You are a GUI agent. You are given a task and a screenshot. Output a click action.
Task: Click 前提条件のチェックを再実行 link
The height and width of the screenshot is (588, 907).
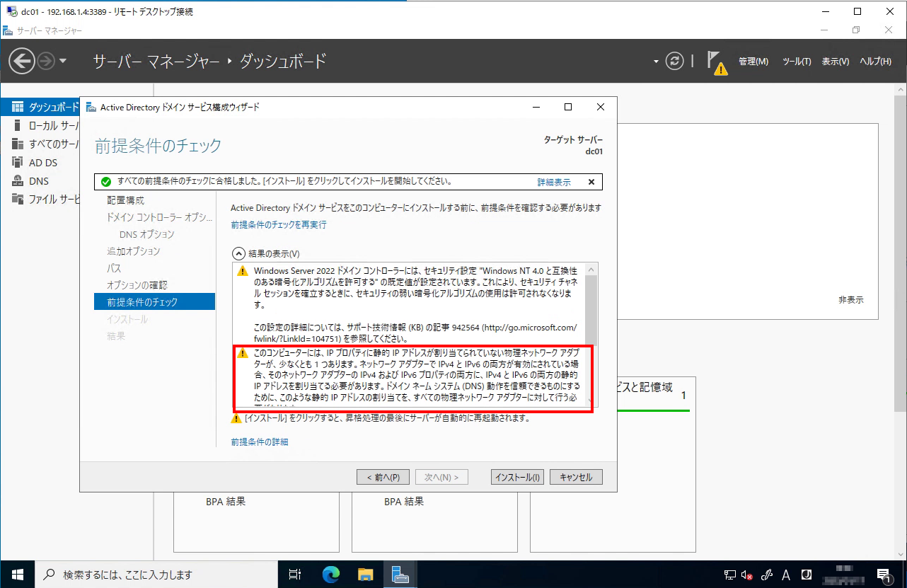(x=279, y=224)
